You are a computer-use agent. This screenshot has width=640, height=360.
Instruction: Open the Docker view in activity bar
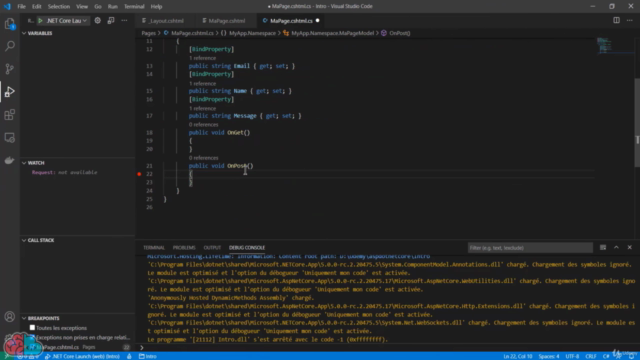coord(9,160)
